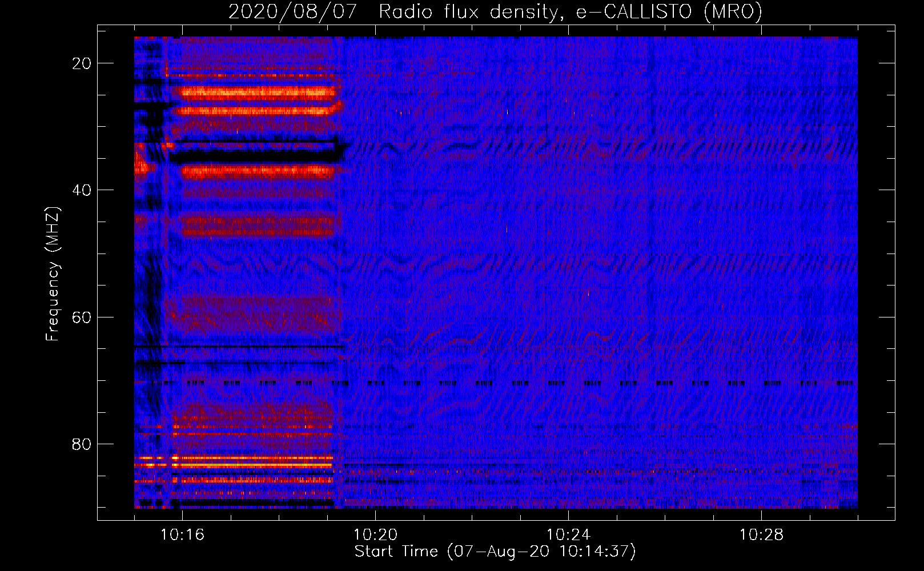Click the 'Start Time (07-Aug-20 10:14:37)' label

pos(495,552)
